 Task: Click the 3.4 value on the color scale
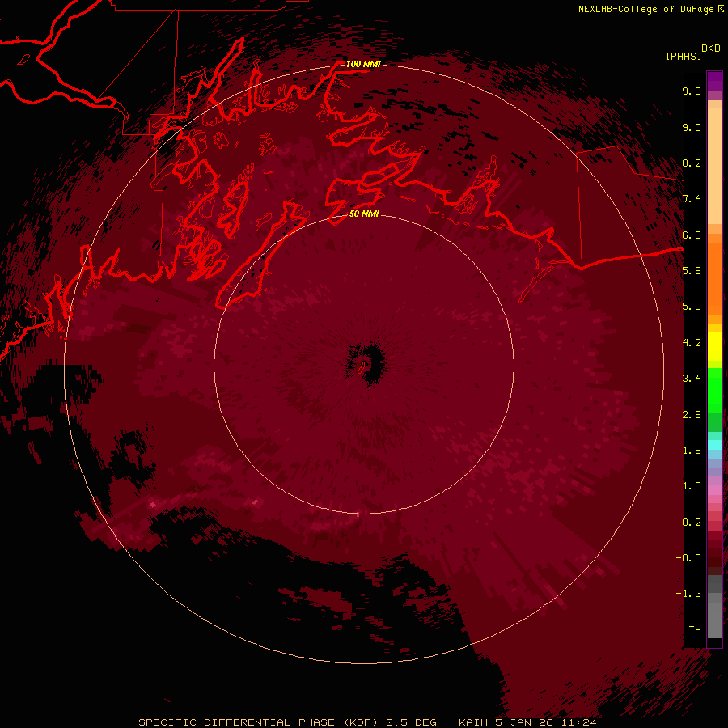click(692, 379)
